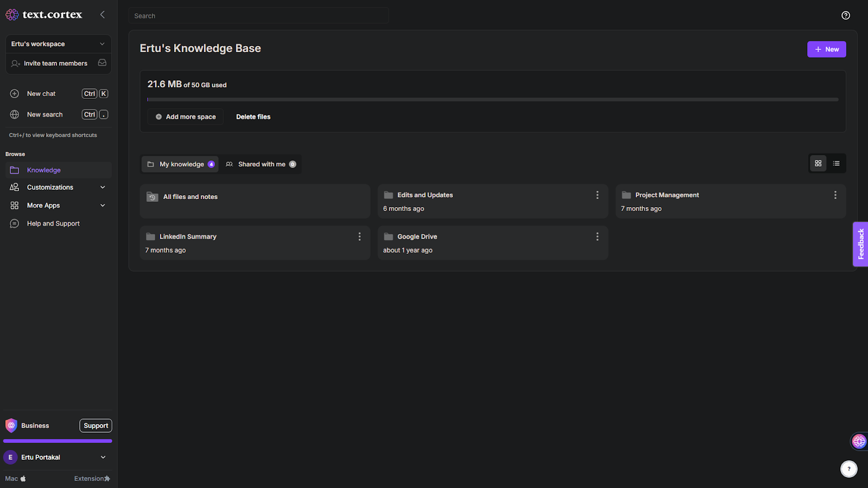
Task: Open the Extension link
Action: click(92, 478)
